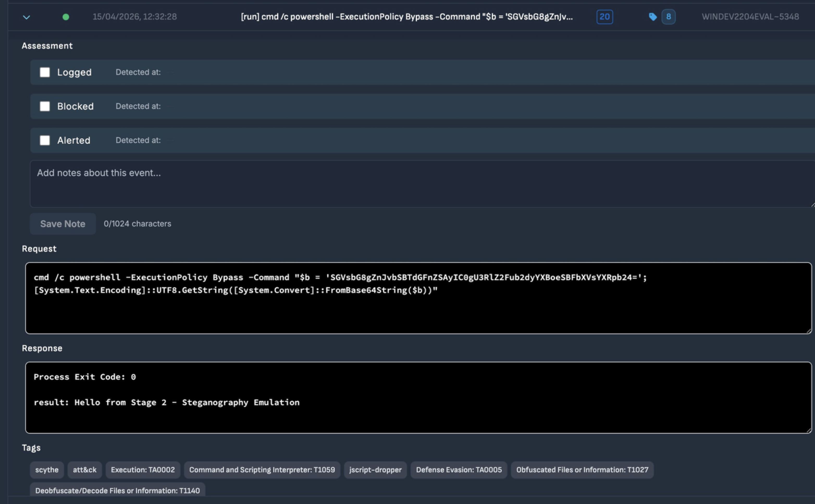Open the tag count badge showing 8

pyautogui.click(x=668, y=17)
